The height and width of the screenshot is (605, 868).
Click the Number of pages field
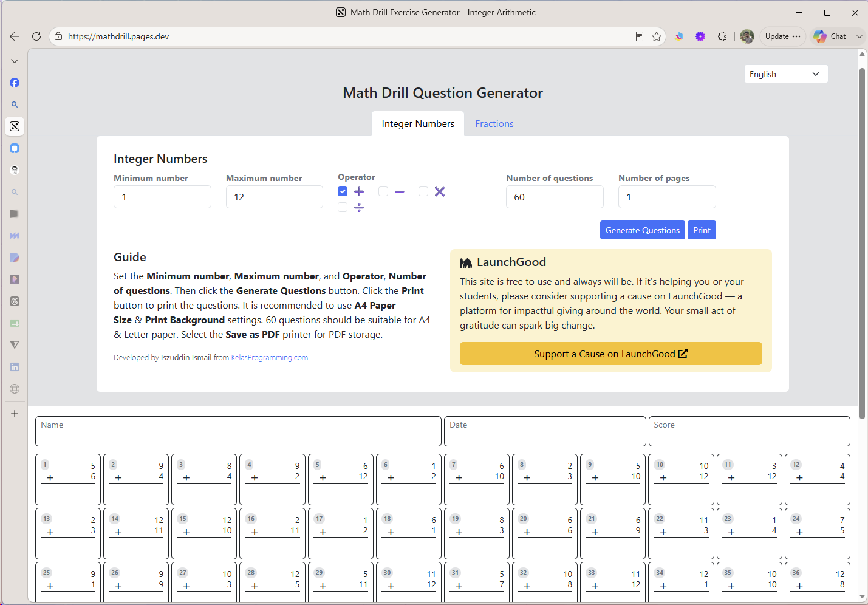click(x=667, y=197)
